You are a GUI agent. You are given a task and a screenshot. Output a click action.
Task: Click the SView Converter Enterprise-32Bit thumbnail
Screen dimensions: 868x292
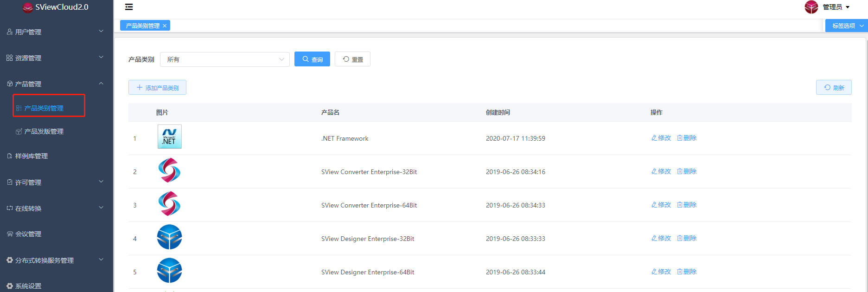click(169, 170)
